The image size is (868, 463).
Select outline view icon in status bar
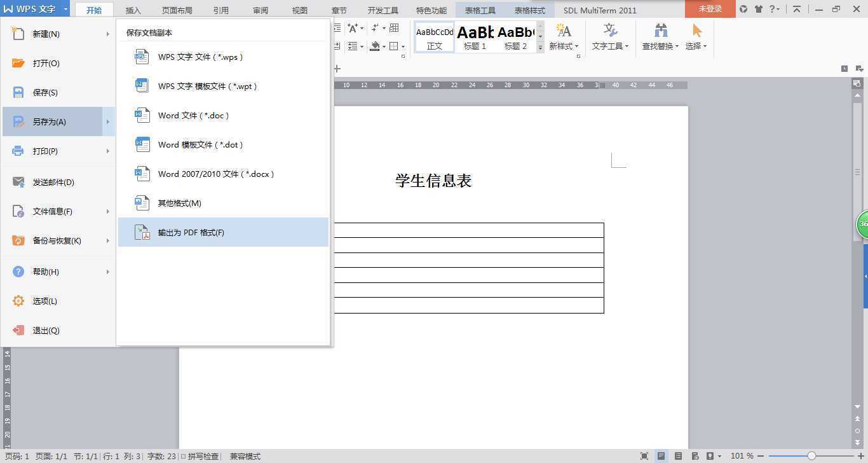tap(678, 456)
